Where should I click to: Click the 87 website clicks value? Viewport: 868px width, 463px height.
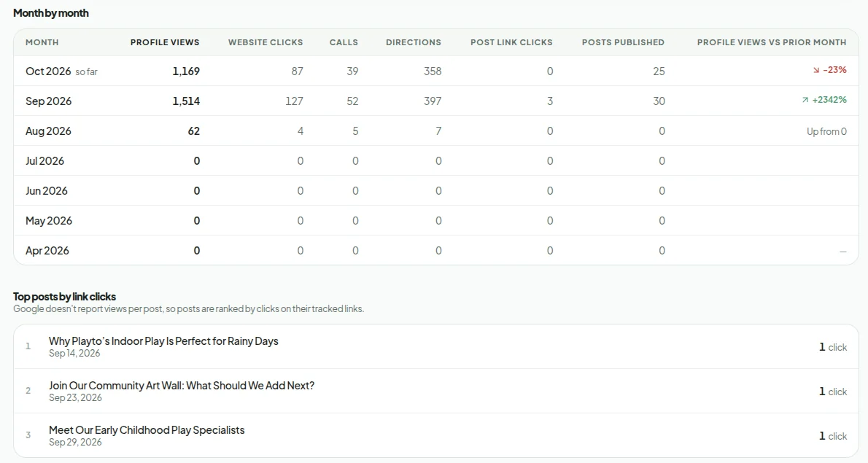298,71
